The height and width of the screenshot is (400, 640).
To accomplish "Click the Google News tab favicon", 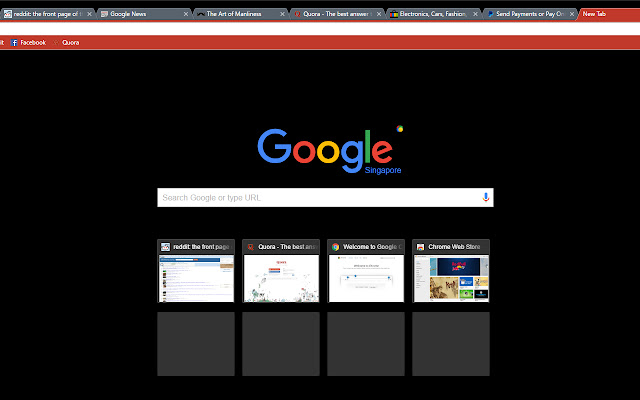I will point(104,14).
